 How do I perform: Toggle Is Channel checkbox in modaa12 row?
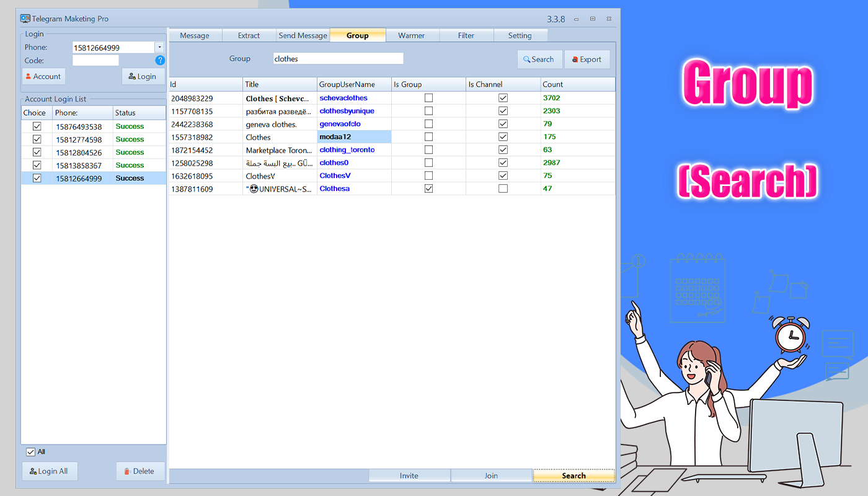pyautogui.click(x=503, y=137)
